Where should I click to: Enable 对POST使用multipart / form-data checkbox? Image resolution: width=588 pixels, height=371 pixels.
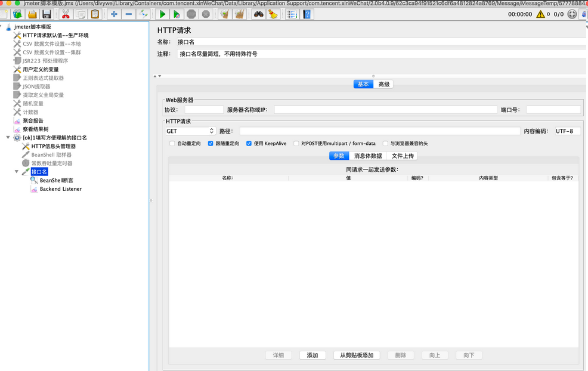[x=296, y=143]
